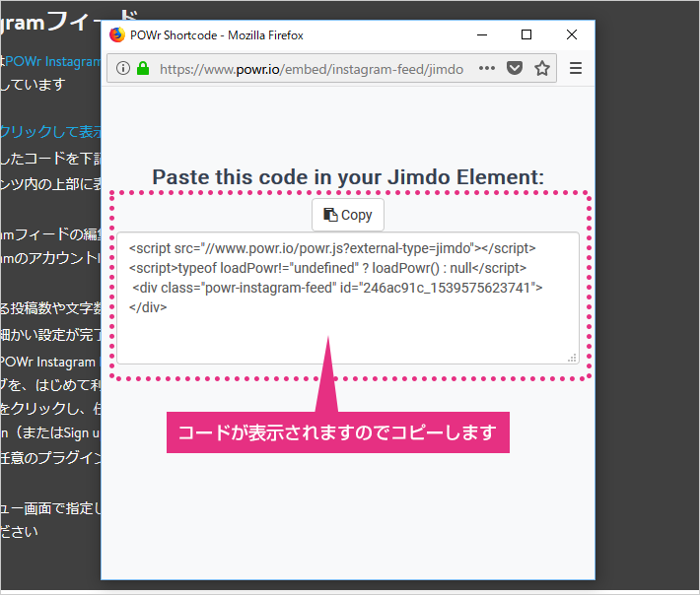This screenshot has width=700, height=595.
Task: Open the page actions three-dots menu
Action: coord(487,68)
